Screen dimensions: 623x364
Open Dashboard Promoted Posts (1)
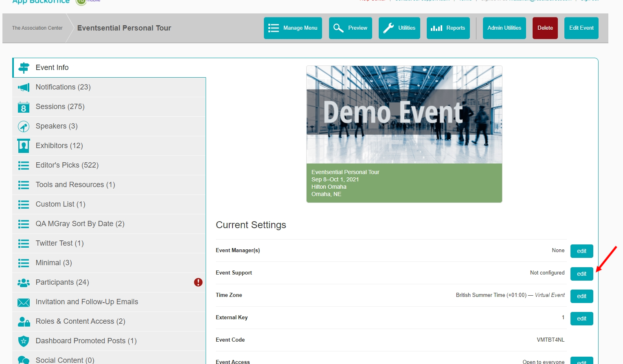point(109,341)
